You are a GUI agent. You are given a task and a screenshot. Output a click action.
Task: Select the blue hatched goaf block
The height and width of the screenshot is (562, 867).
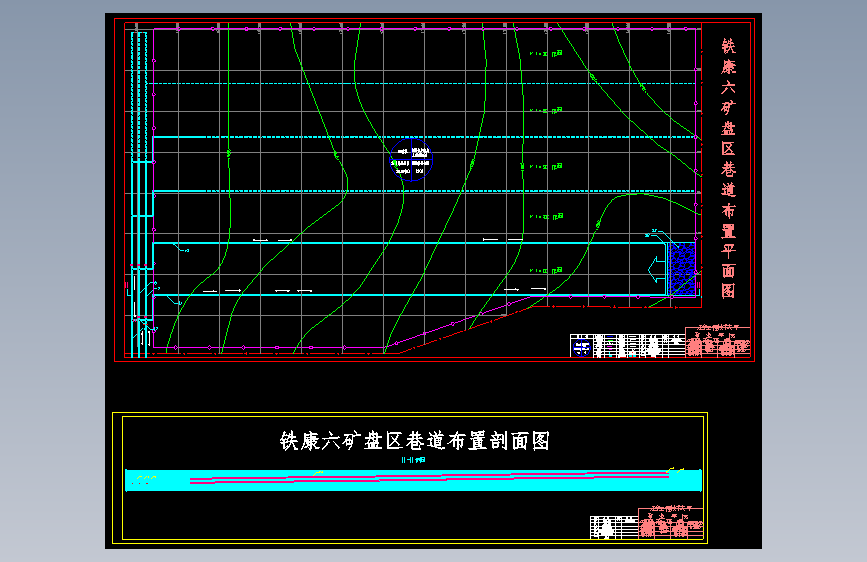point(682,269)
